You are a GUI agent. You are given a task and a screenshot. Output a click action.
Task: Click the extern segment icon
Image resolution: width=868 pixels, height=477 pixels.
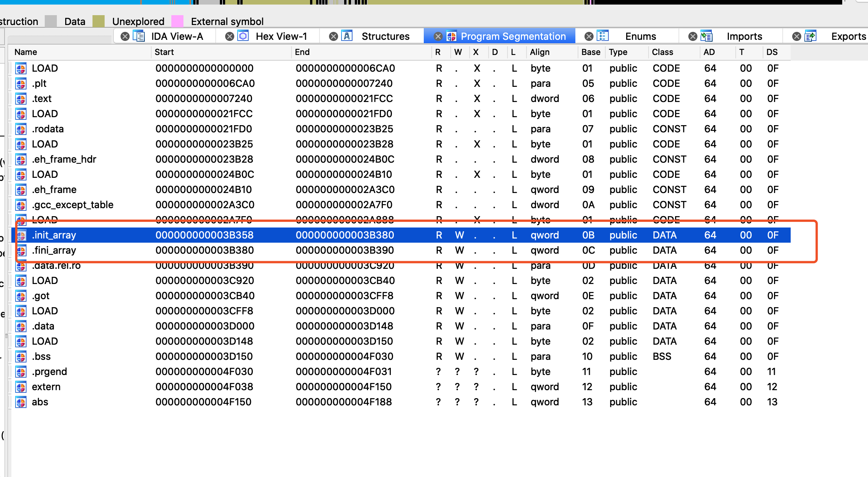(x=21, y=387)
